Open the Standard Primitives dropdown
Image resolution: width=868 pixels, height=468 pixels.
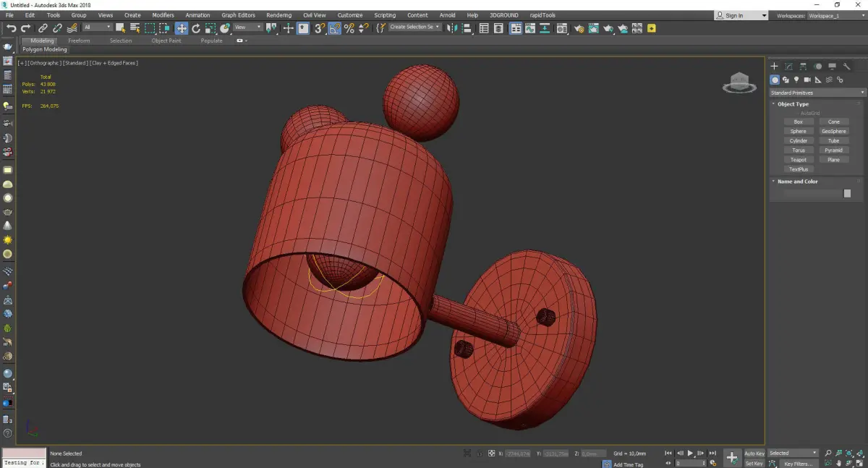point(817,93)
